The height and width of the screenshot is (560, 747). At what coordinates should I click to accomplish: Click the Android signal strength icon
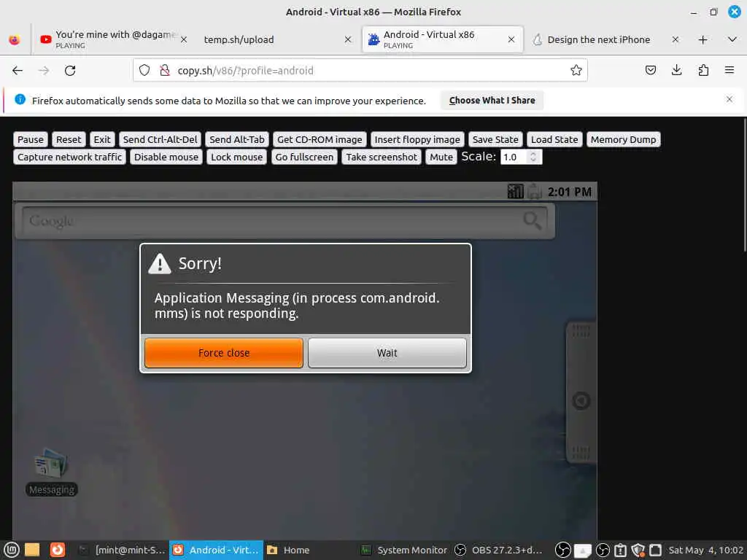(516, 192)
